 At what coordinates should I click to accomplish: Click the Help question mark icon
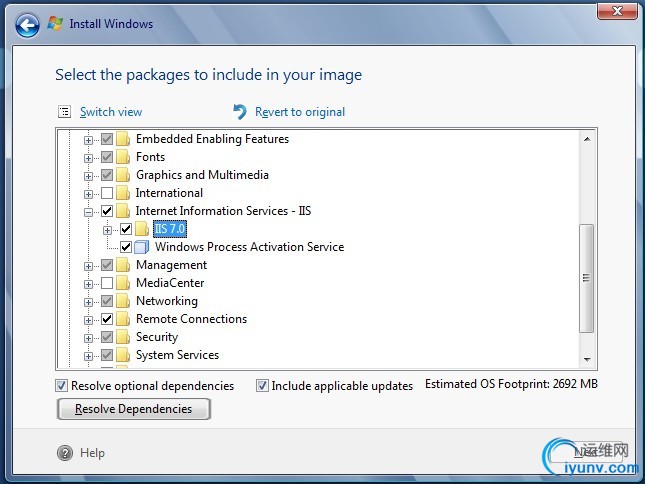tap(65, 453)
